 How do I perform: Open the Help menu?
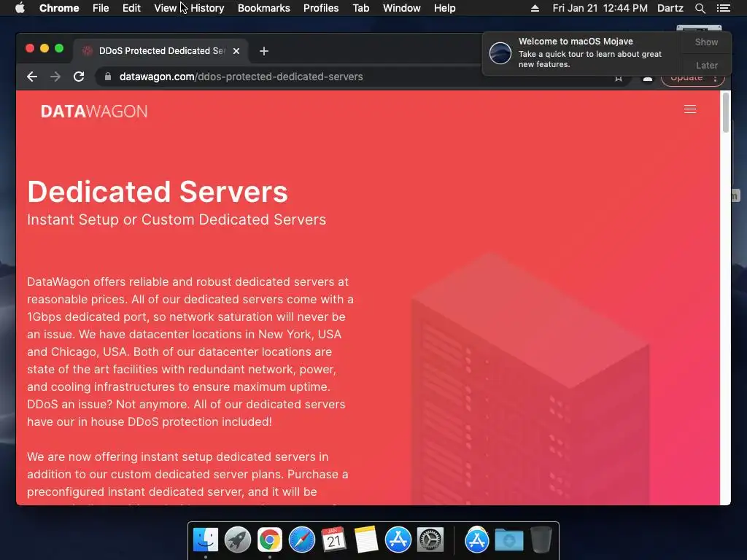(x=444, y=8)
